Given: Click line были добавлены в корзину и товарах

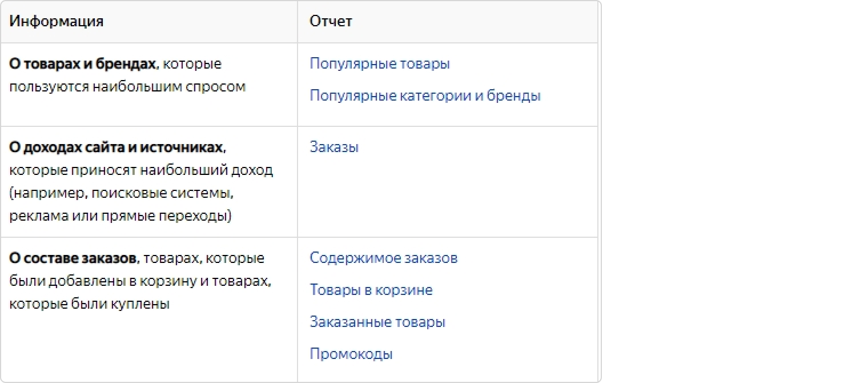Looking at the screenshot, I should point(140,281).
